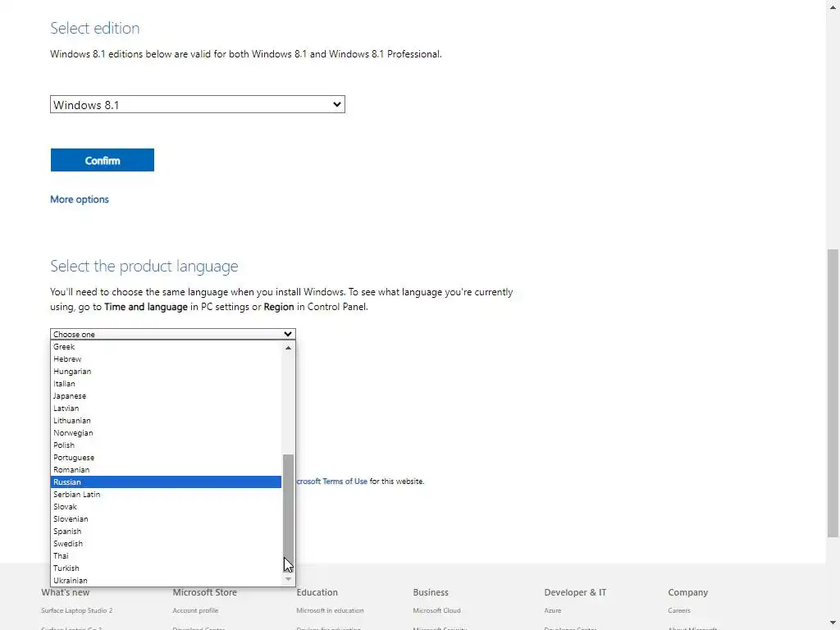Open Azure footer link

tap(552, 610)
